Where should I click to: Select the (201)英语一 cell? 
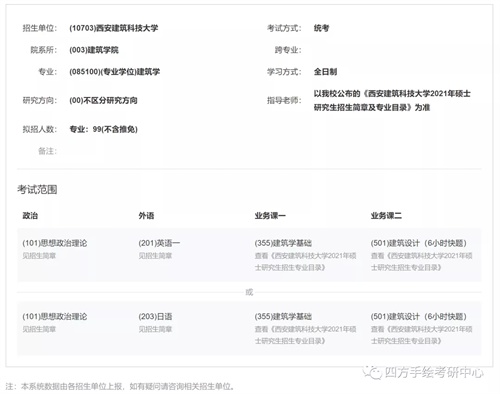(x=159, y=243)
